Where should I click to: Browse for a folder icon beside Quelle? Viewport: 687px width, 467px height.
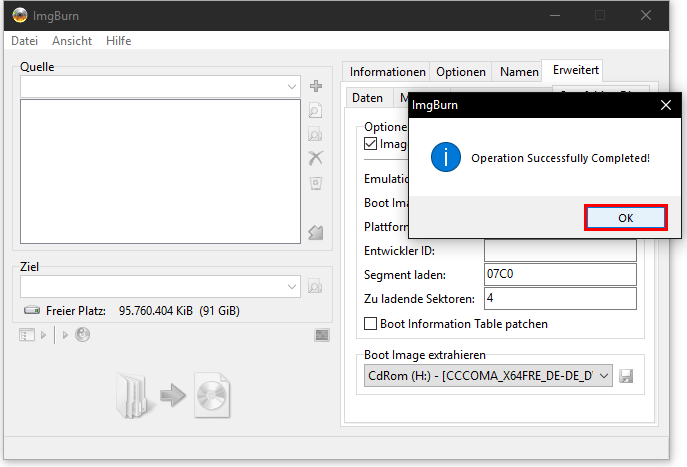coord(315,134)
